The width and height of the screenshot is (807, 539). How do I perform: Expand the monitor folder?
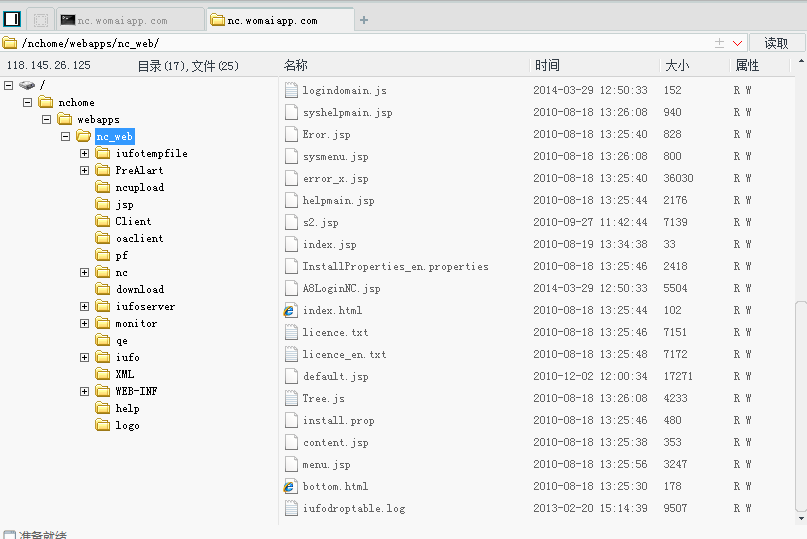tap(84, 323)
